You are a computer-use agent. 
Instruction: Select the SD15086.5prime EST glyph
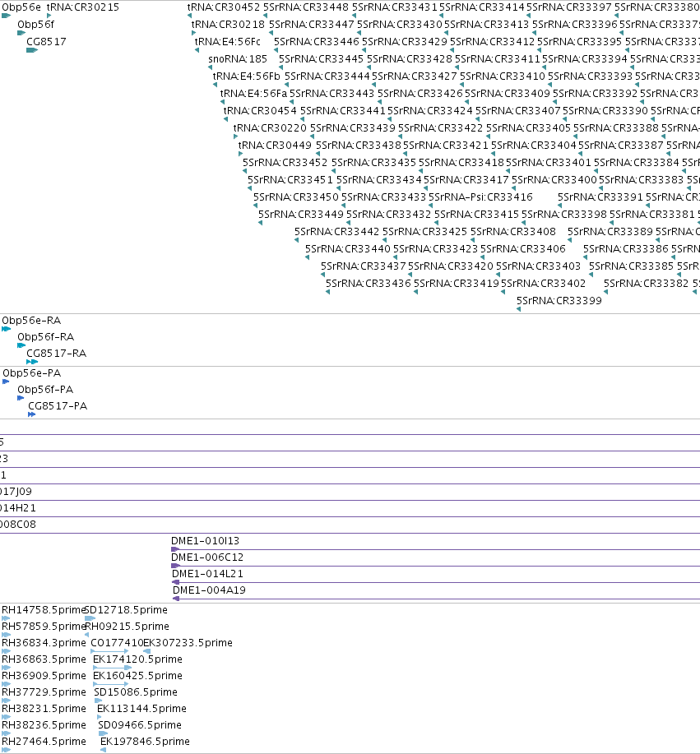click(x=98, y=701)
